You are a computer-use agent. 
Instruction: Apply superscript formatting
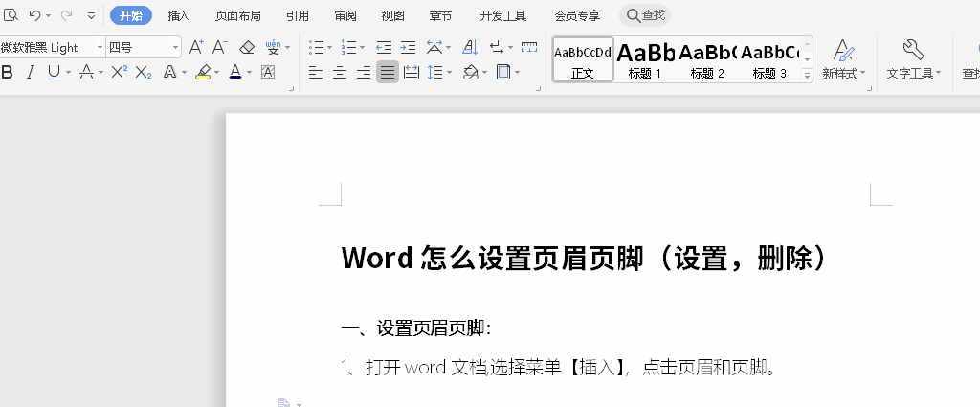(x=120, y=72)
